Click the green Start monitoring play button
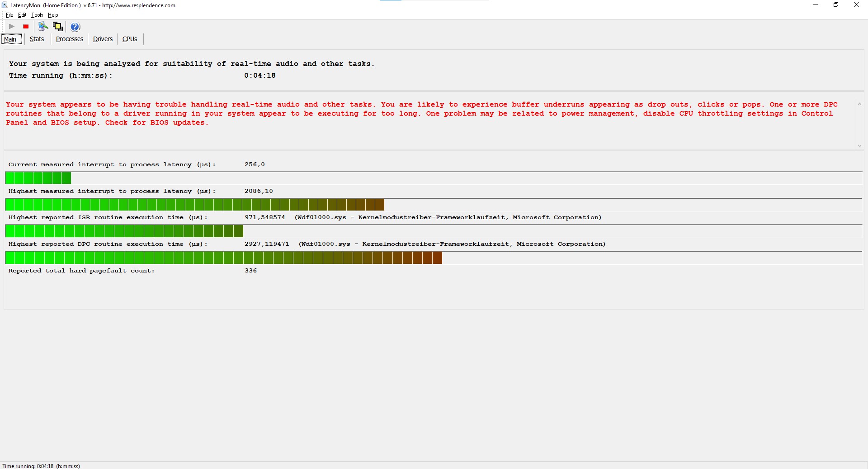Image resolution: width=868 pixels, height=469 pixels. click(12, 27)
